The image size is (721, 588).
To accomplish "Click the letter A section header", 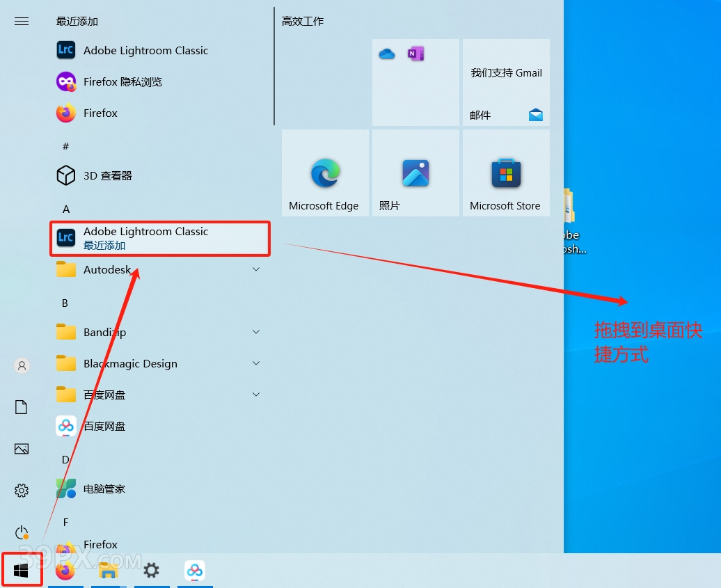I will point(65,209).
